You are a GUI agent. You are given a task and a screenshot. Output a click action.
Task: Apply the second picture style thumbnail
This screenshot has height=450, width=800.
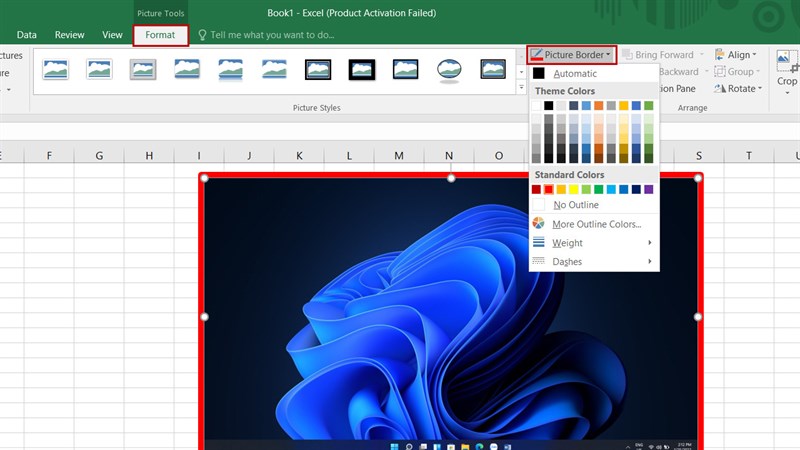(x=99, y=69)
